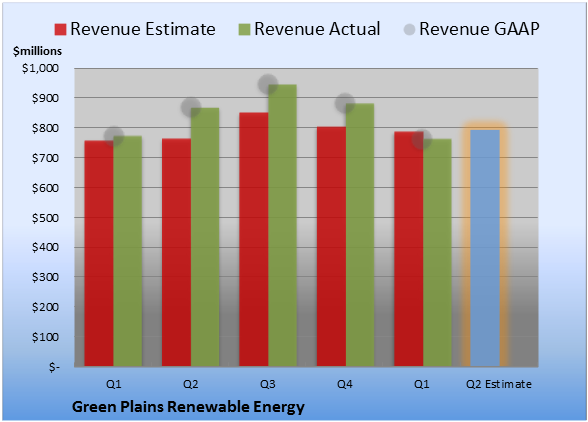Click the '$900' y-axis value
The height and width of the screenshot is (422, 588).
click(45, 98)
